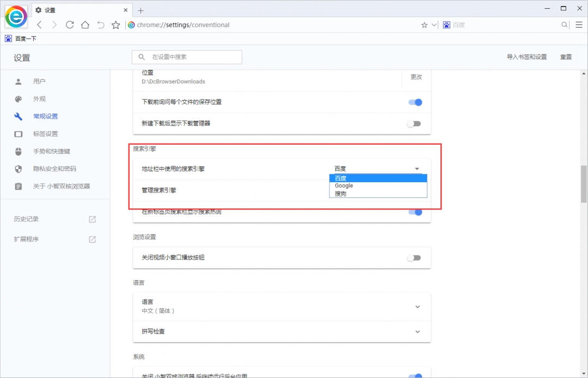Switch to 标签设置 in the sidebar
588x378 pixels.
[45, 134]
